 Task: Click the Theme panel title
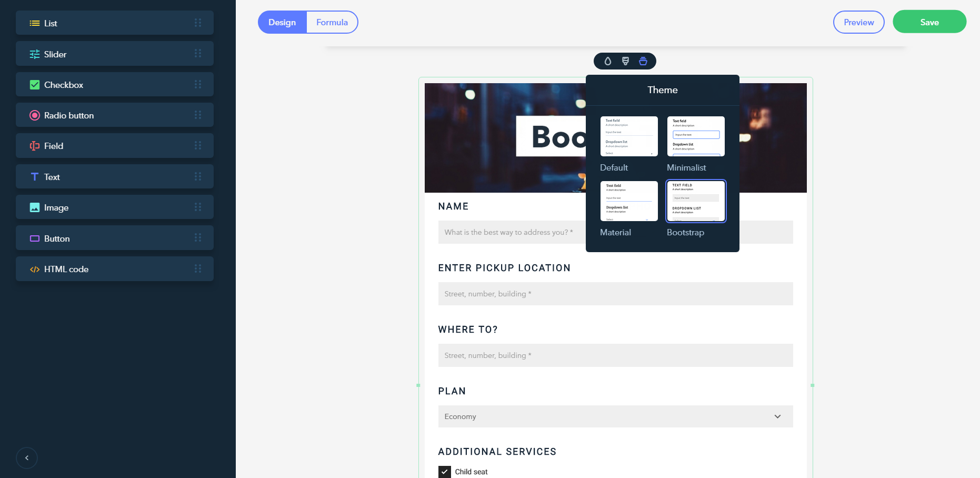pyautogui.click(x=663, y=90)
